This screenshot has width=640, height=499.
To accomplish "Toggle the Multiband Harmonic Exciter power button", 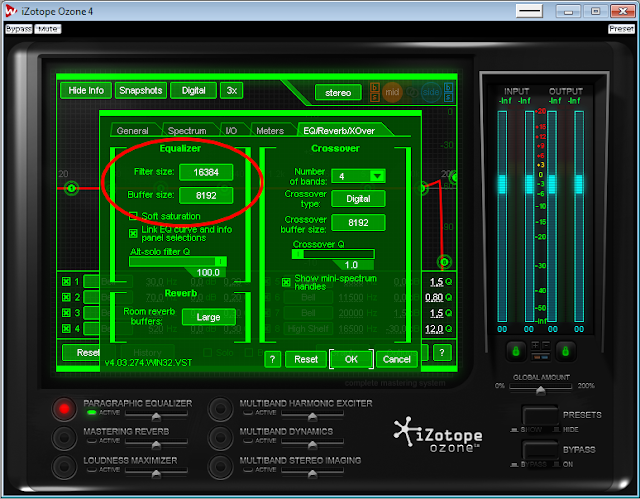I will point(220,408).
